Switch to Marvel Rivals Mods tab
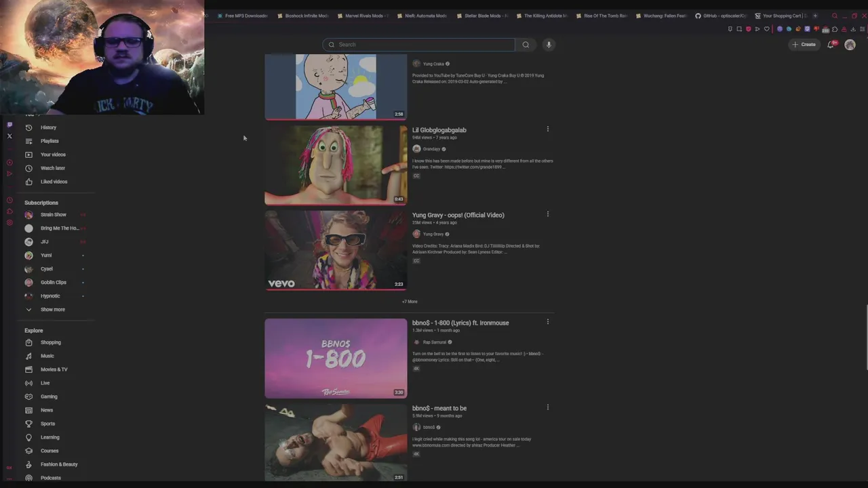Image resolution: width=868 pixels, height=488 pixels. [363, 16]
